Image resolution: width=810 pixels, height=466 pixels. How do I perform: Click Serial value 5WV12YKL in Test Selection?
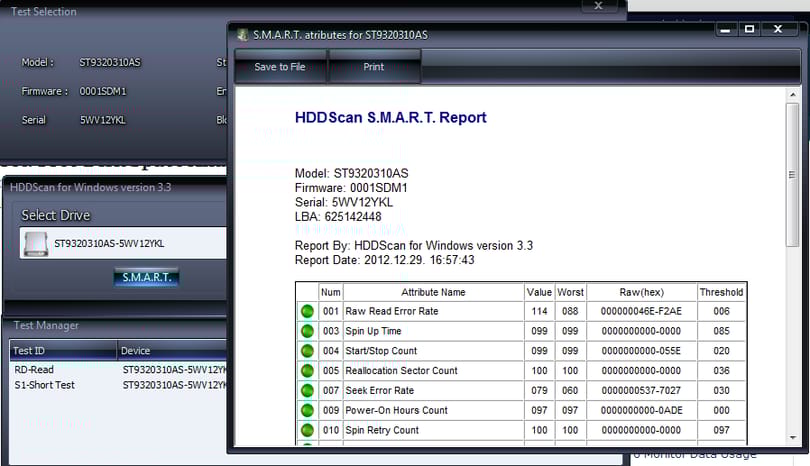[x=102, y=120]
